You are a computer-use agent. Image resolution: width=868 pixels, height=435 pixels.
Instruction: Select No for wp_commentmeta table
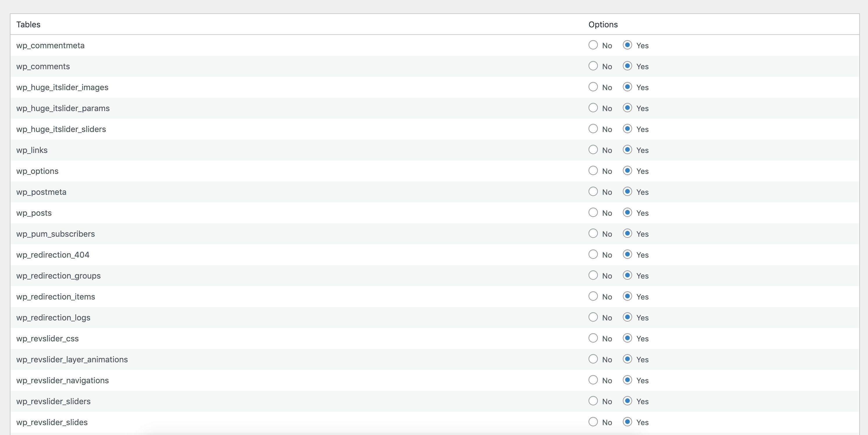(593, 45)
